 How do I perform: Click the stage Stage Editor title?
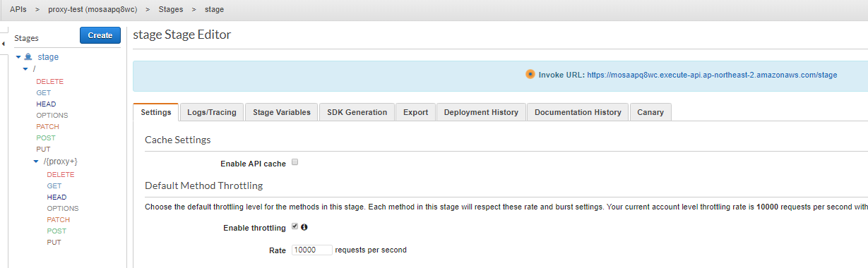pos(182,35)
